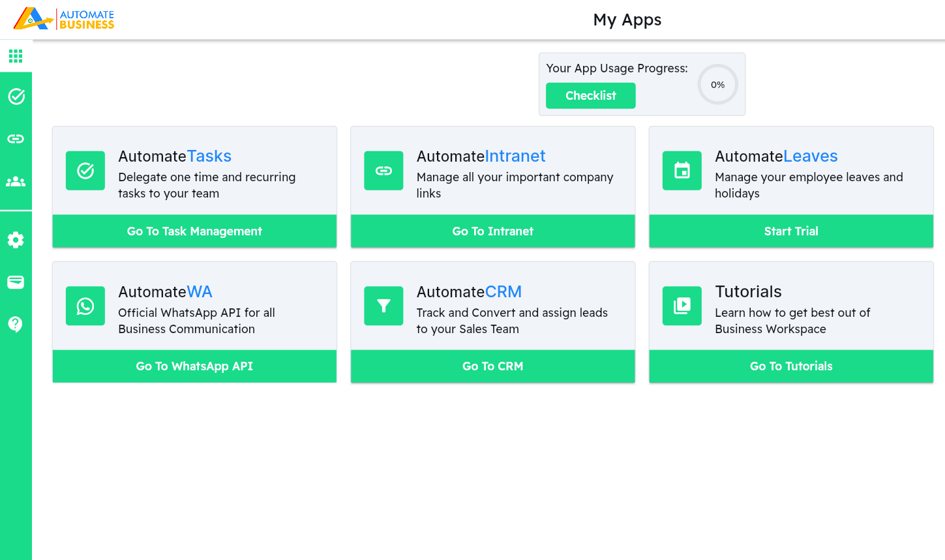Click the AutomateCRM title
Viewport: 945px width, 560px height.
tap(470, 292)
